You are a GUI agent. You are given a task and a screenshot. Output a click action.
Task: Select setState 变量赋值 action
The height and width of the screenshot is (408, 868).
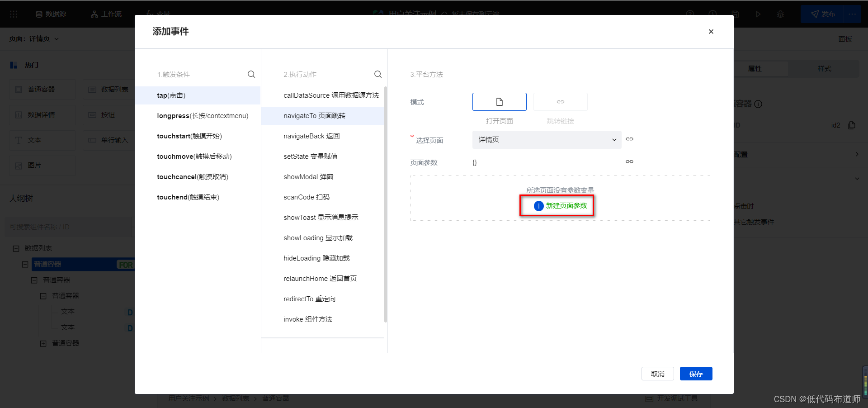click(x=323, y=157)
